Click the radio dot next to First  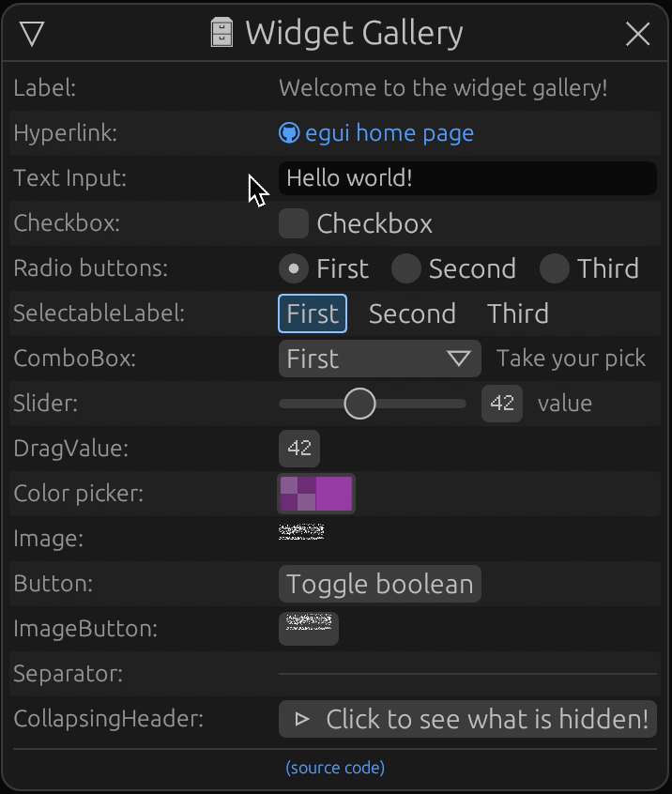pos(292,268)
